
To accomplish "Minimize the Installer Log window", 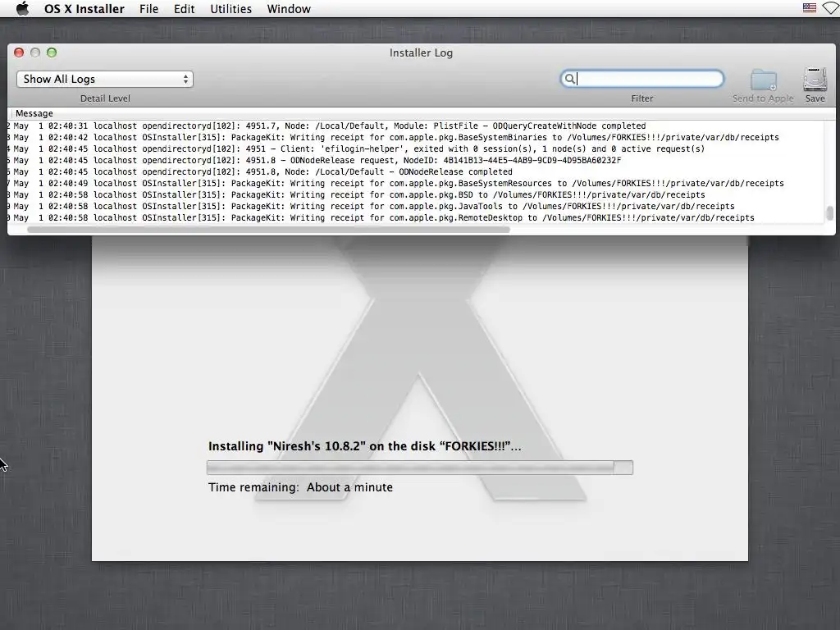I will (35, 52).
